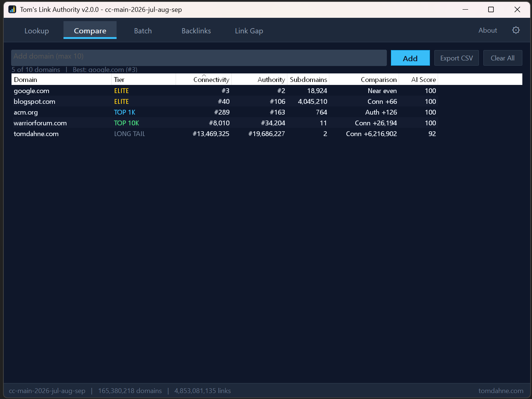Select the warriorforum.com row
532x399 pixels.
pyautogui.click(x=225, y=123)
